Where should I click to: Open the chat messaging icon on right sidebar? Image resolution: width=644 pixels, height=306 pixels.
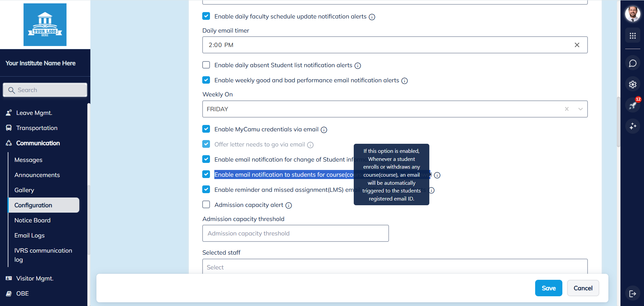click(633, 63)
